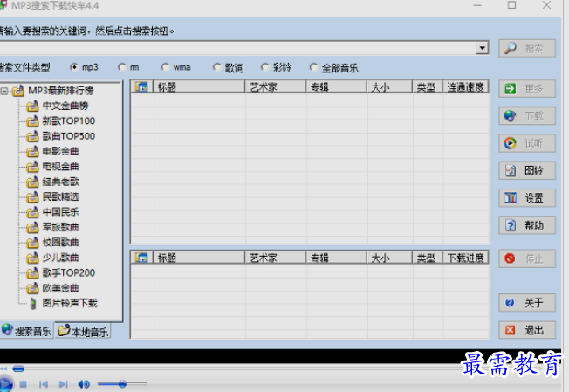Click the 试听 preview listen button

click(x=527, y=143)
